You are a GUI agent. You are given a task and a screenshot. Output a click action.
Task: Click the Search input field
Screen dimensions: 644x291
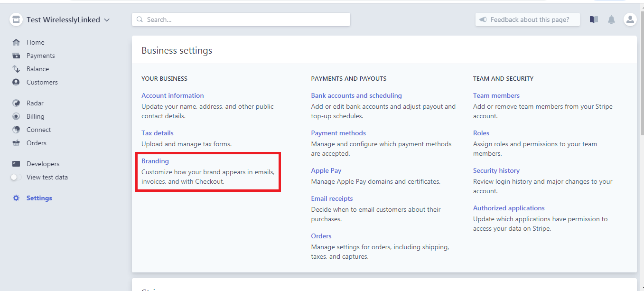pyautogui.click(x=241, y=19)
